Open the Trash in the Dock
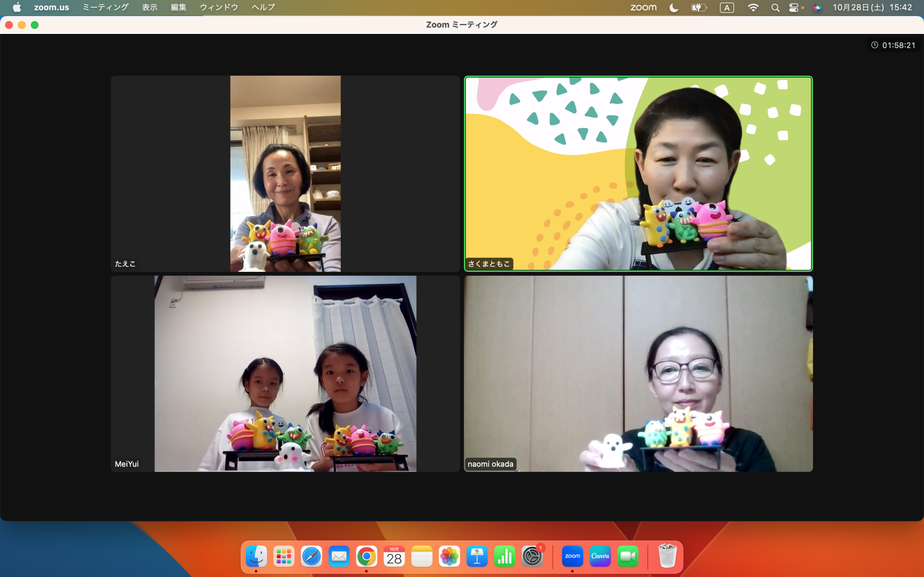This screenshot has width=924, height=577. tap(667, 556)
